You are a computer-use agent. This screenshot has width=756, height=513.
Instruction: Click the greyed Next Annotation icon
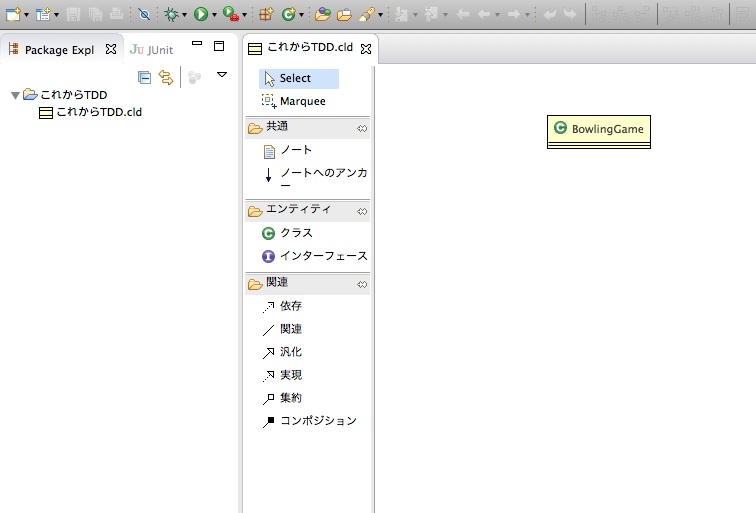tap(401, 14)
